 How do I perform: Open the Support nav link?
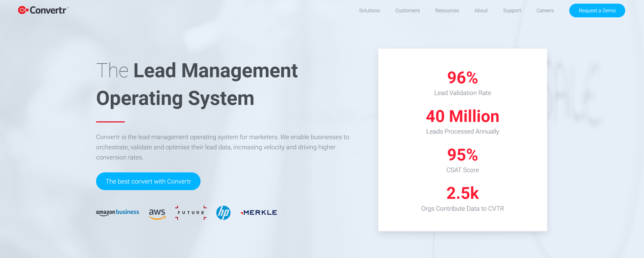coord(512,10)
